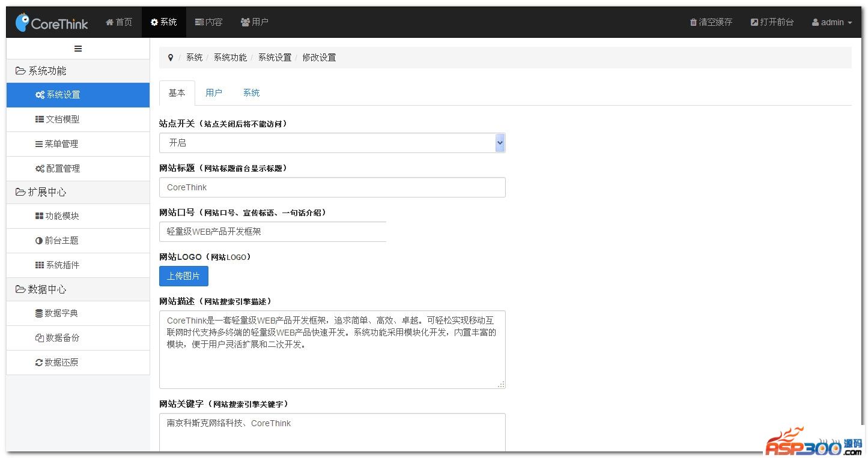Toggle the sidebar hamburger menu icon
The height and width of the screenshot is (458, 868).
(x=78, y=49)
